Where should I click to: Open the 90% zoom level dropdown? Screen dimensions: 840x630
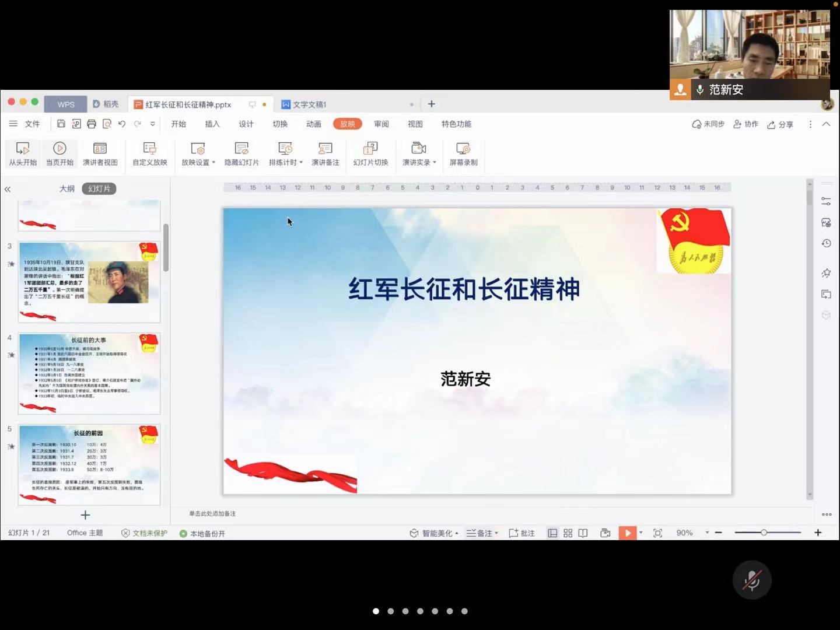(x=707, y=533)
